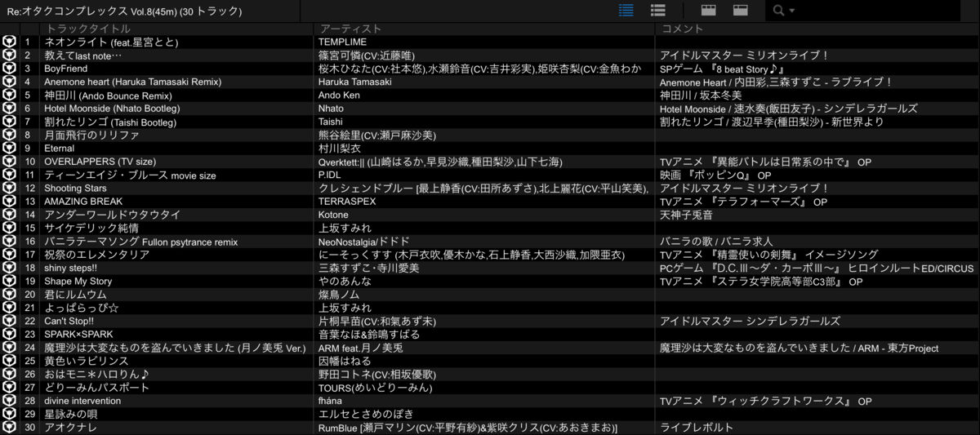Switch to the plain track list view

pyautogui.click(x=626, y=11)
